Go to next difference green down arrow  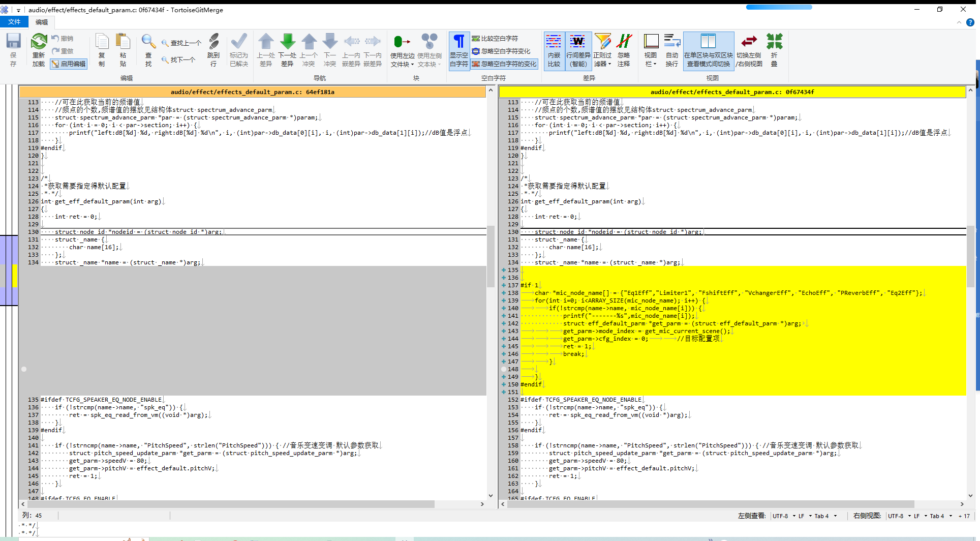click(287, 49)
